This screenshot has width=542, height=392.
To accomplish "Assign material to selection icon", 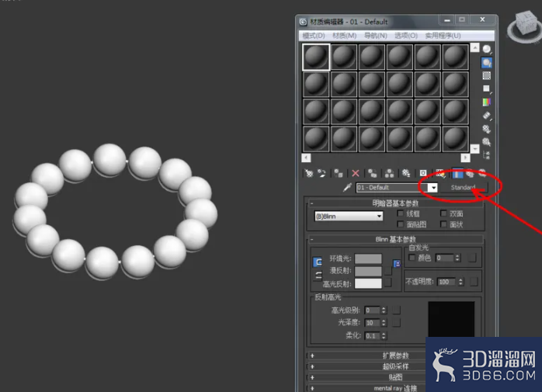I will point(339,173).
